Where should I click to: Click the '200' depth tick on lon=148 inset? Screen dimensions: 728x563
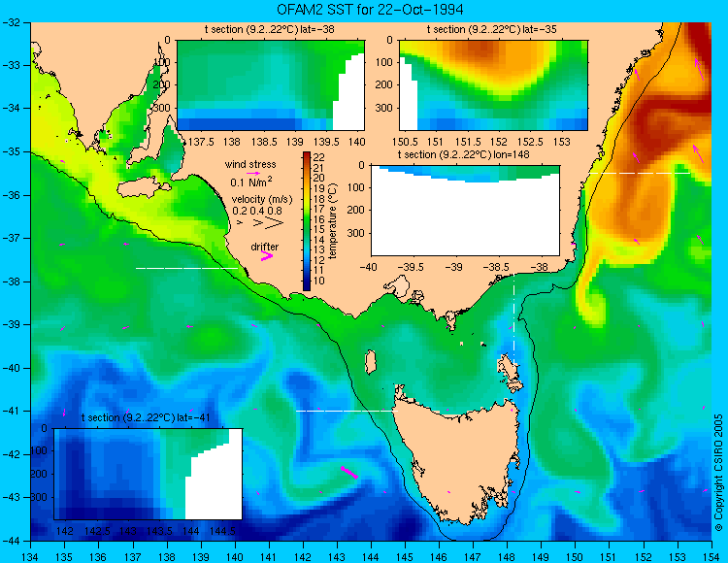pos(356,211)
